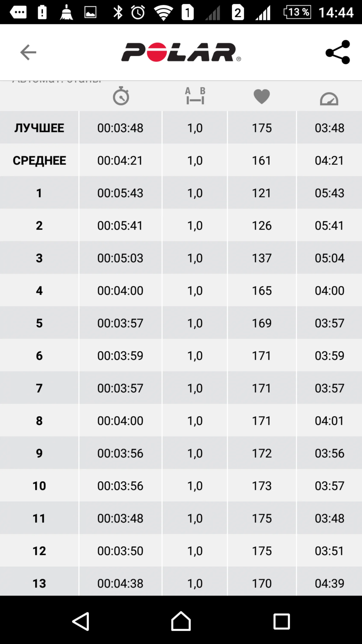Viewport: 362px width, 644px height.
Task: Tap the share icon
Action: click(x=338, y=52)
